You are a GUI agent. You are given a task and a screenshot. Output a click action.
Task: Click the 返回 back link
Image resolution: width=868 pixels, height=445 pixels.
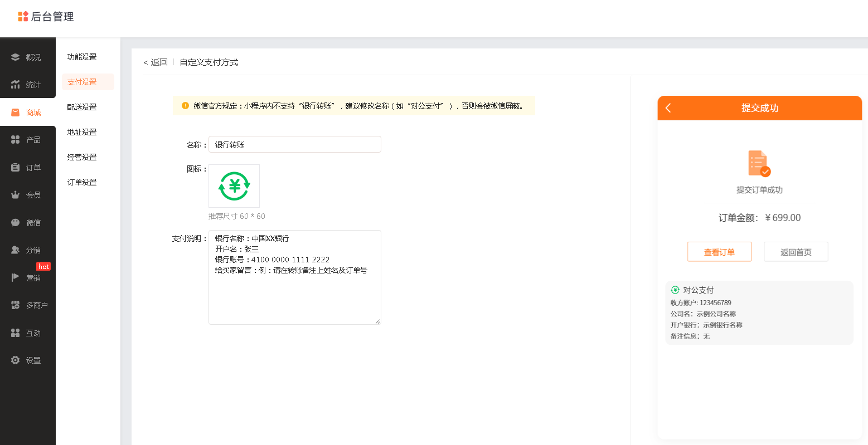[x=156, y=62]
